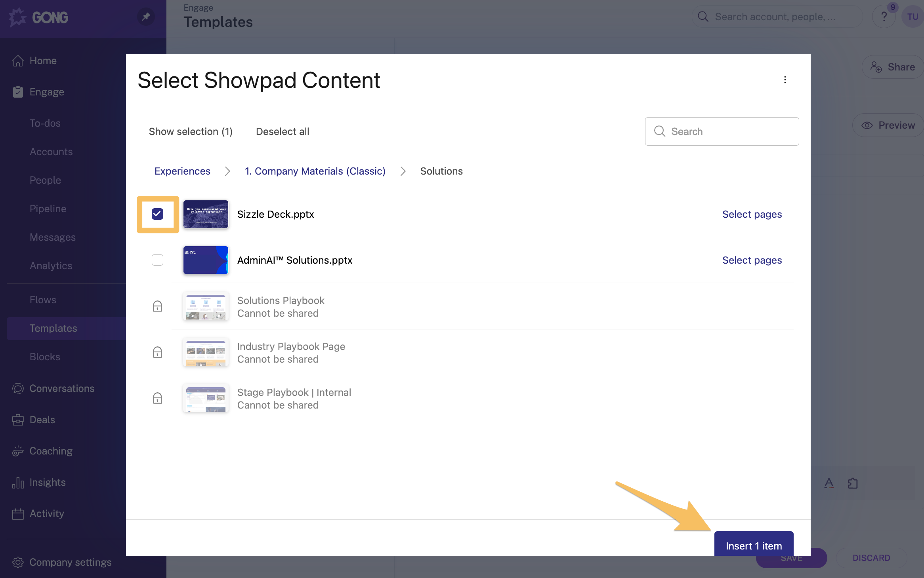Image resolution: width=924 pixels, height=578 pixels.
Task: Click Deselect all
Action: click(283, 131)
